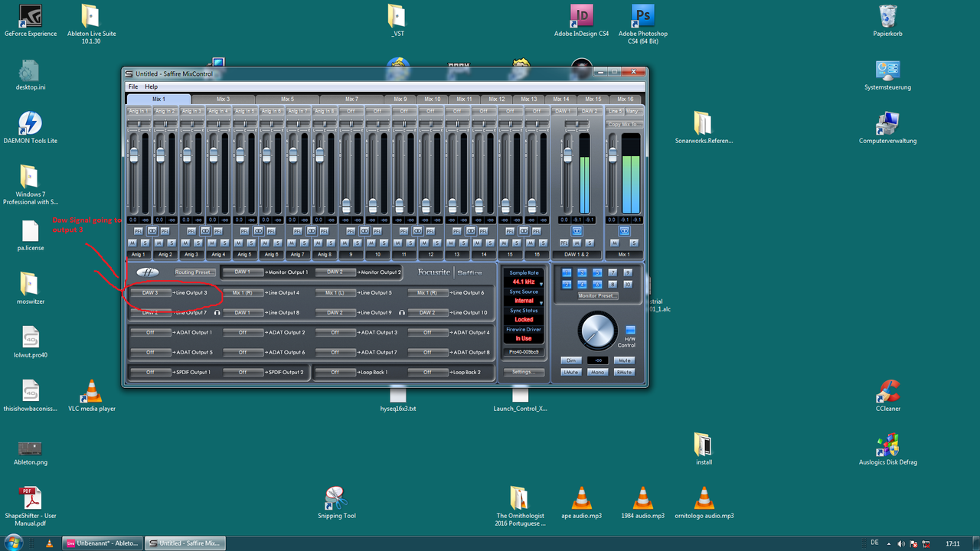The height and width of the screenshot is (551, 980).
Task: Click the Focusrite ff logo badge
Action: 147,272
